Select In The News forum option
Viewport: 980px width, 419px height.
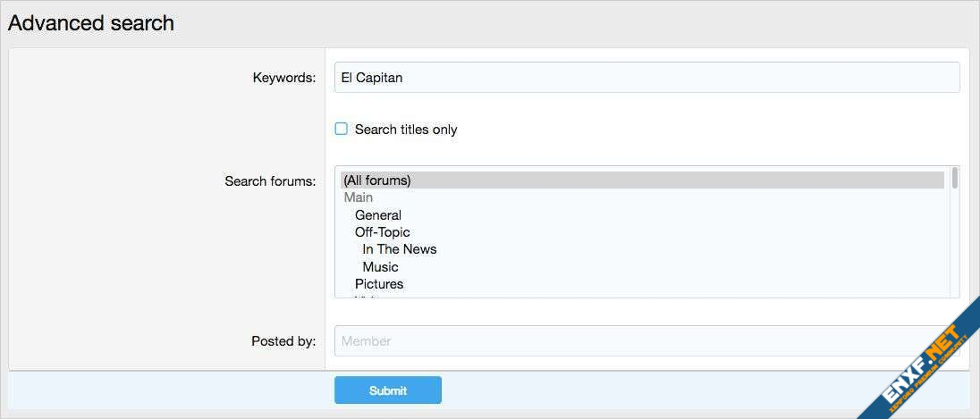tap(400, 249)
